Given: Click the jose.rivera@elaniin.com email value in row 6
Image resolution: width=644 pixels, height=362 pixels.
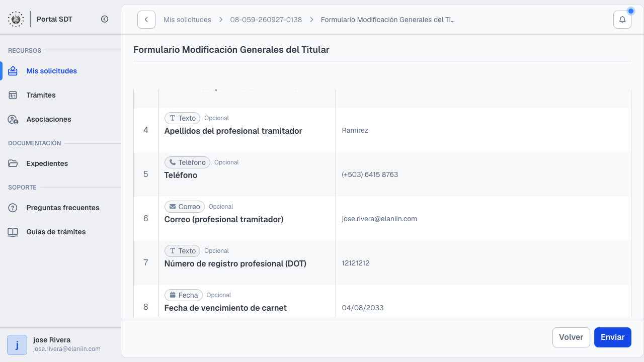Looking at the screenshot, I should pos(379,219).
